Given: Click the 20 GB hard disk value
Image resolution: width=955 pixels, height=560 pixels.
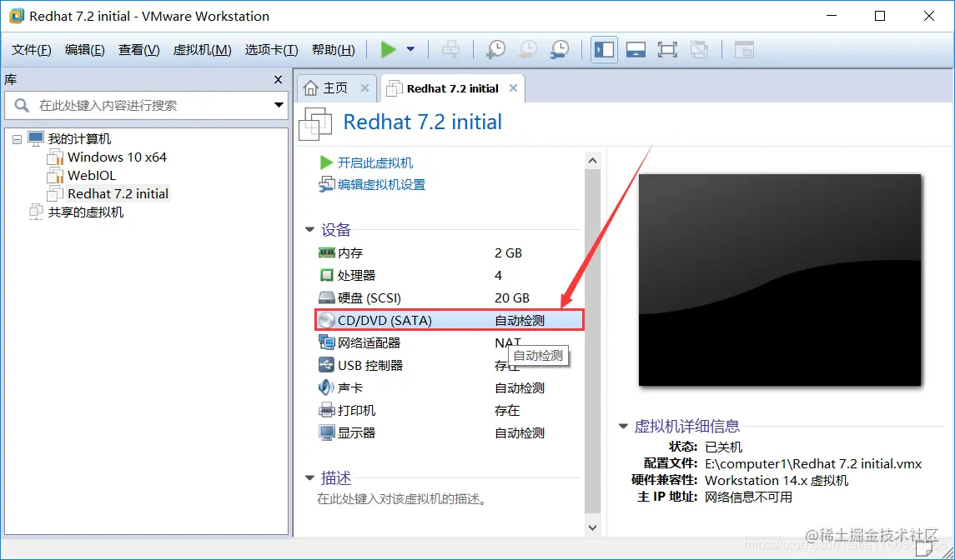Looking at the screenshot, I should tap(512, 297).
